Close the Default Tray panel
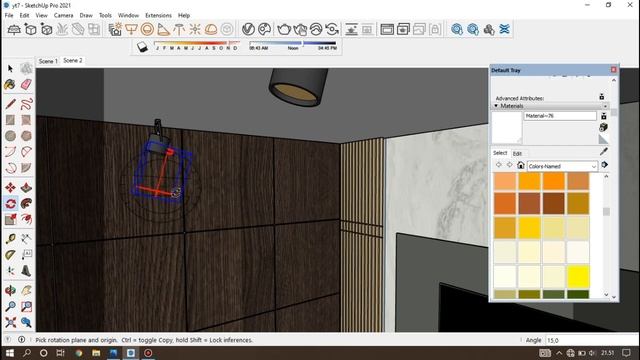The width and height of the screenshot is (640, 360). click(x=613, y=70)
